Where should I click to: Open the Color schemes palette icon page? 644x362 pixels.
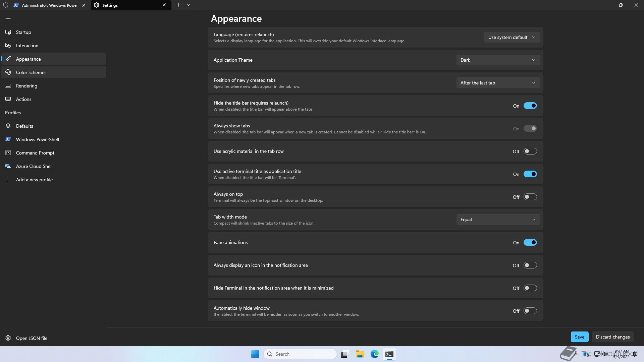point(8,72)
